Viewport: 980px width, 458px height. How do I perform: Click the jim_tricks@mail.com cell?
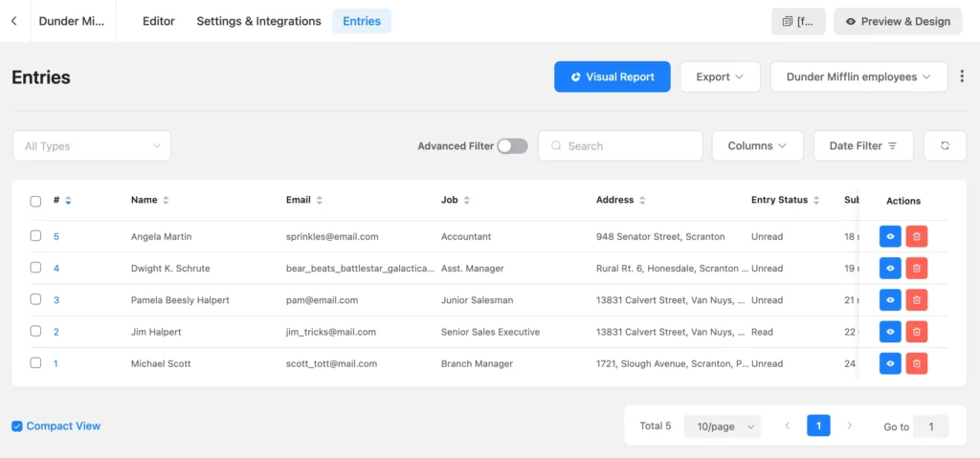331,332
